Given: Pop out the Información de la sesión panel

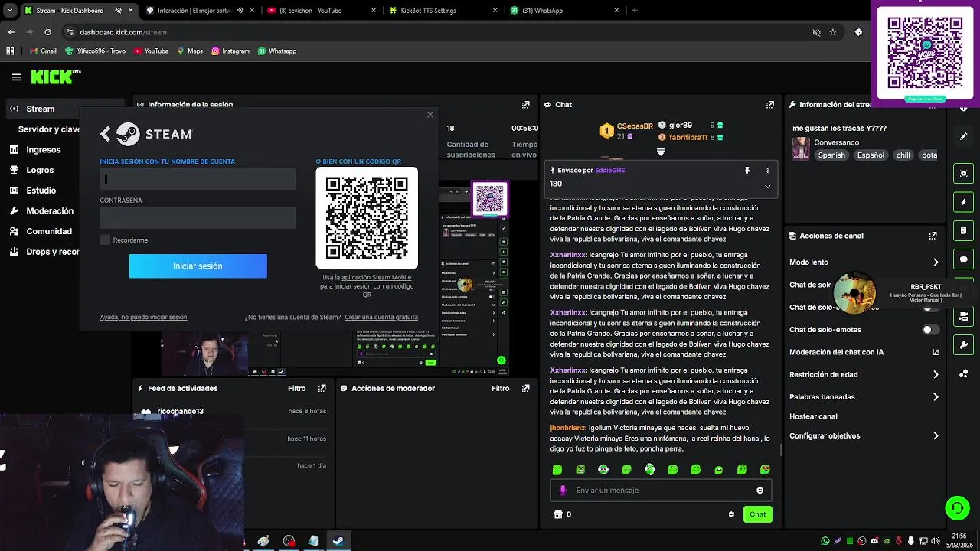Looking at the screenshot, I should pyautogui.click(x=525, y=105).
